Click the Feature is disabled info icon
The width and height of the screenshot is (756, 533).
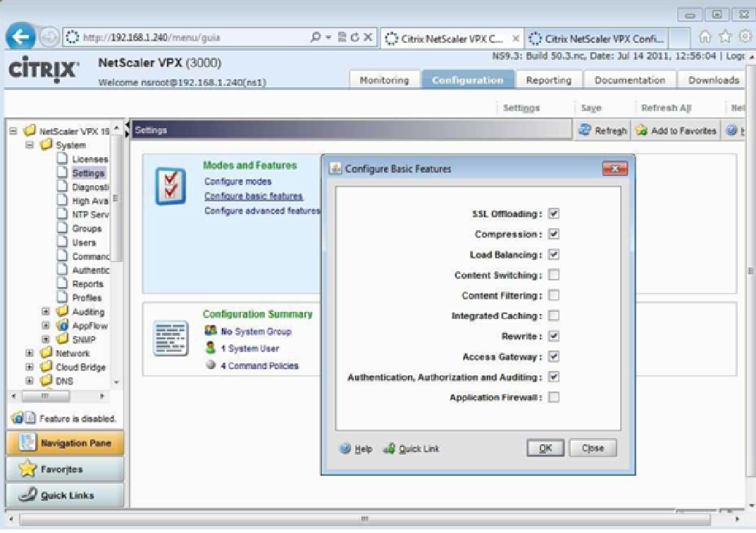click(18, 418)
